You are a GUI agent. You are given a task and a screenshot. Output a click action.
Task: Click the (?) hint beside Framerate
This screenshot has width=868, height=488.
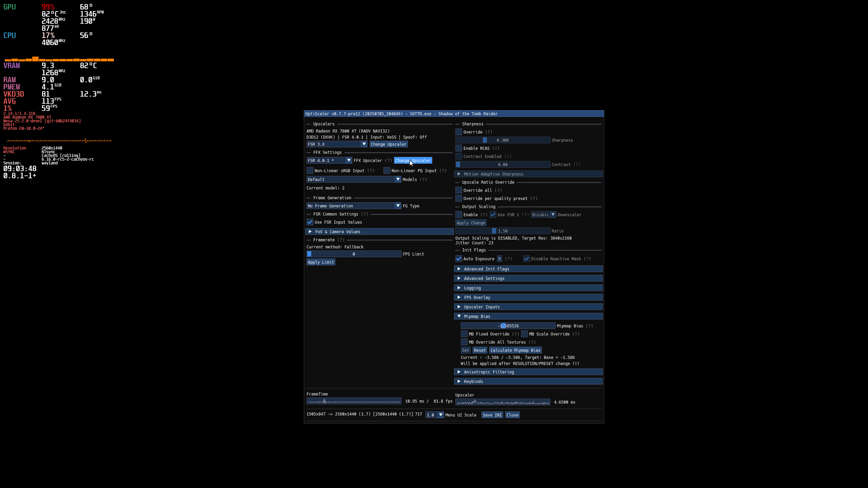[341, 240]
